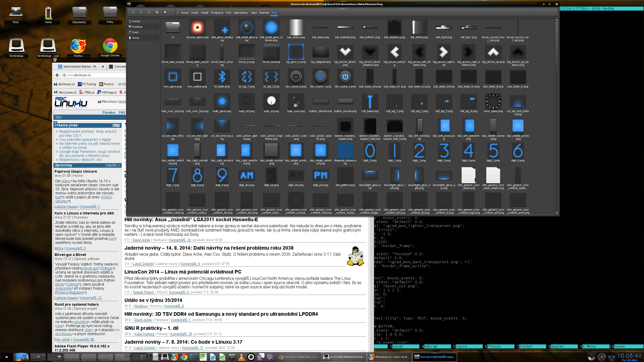Open the Home desktop icon
644x362 pixels.
pos(48,15)
